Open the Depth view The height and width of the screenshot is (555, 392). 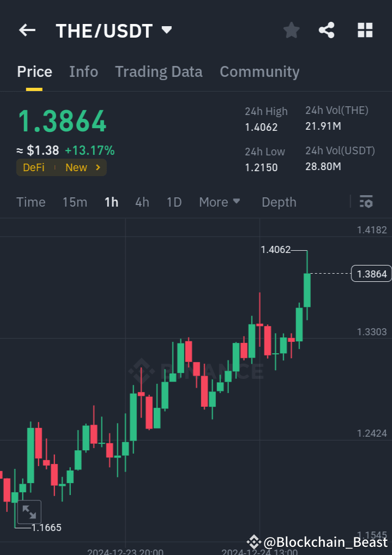[x=279, y=202]
